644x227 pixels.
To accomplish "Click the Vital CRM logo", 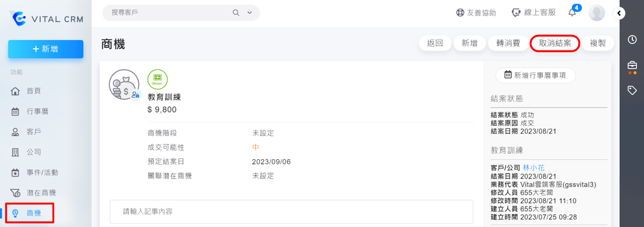I will click(46, 19).
